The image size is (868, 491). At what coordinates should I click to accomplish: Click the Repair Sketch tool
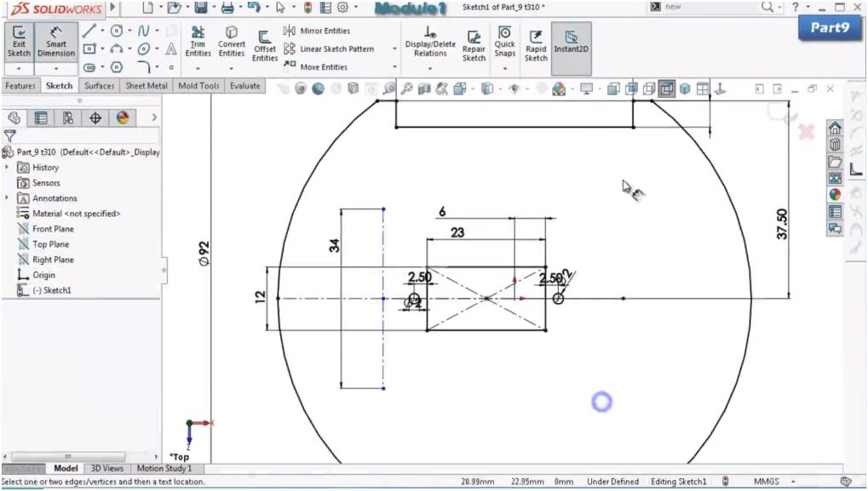(x=474, y=45)
